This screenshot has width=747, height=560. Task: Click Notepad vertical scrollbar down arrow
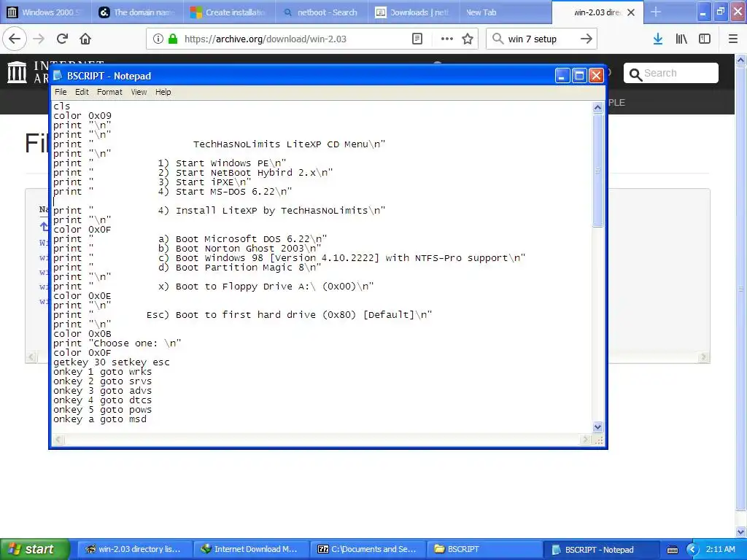[x=597, y=427]
